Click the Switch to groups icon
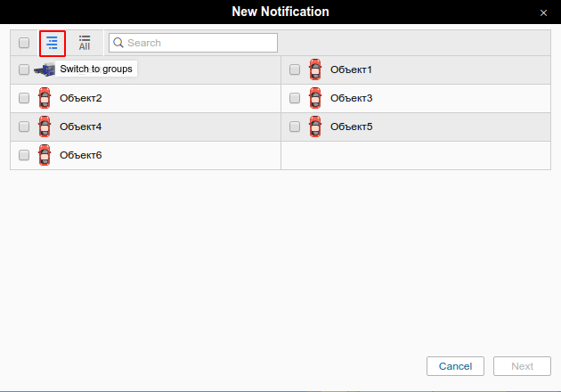The height and width of the screenshot is (392, 561). (x=53, y=43)
